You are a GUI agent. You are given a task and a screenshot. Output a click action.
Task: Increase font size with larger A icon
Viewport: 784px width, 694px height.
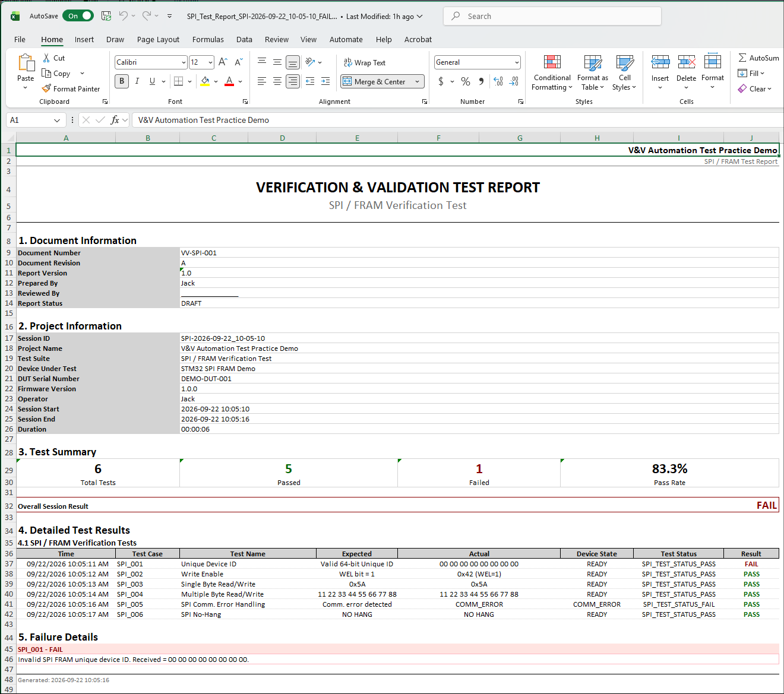[223, 62]
